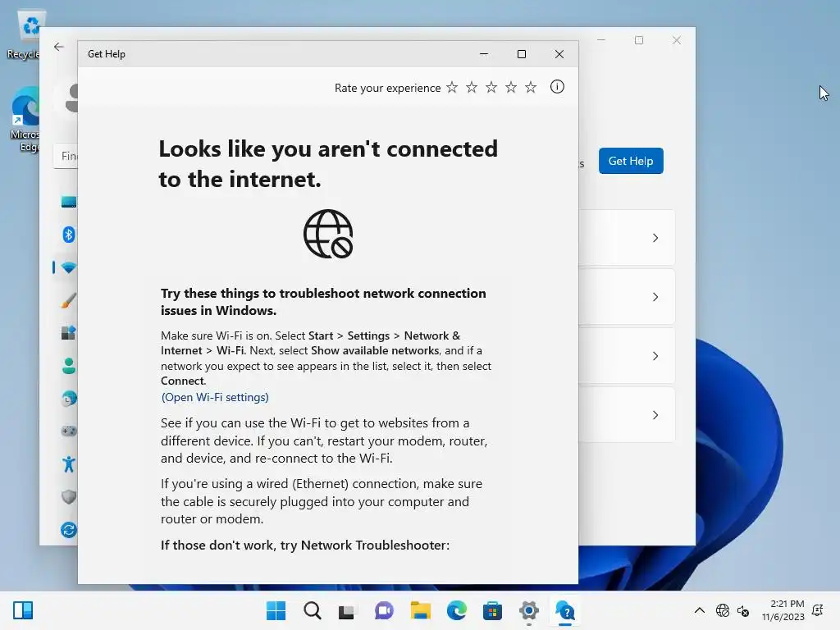Open the Wi-Fi settings link
This screenshot has height=630, width=840.
tap(215, 397)
